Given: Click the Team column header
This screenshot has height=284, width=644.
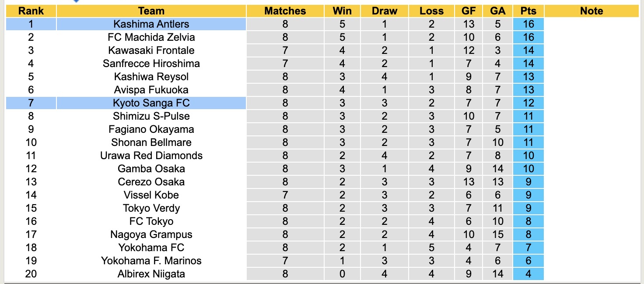Looking at the screenshot, I should pyautogui.click(x=151, y=11).
